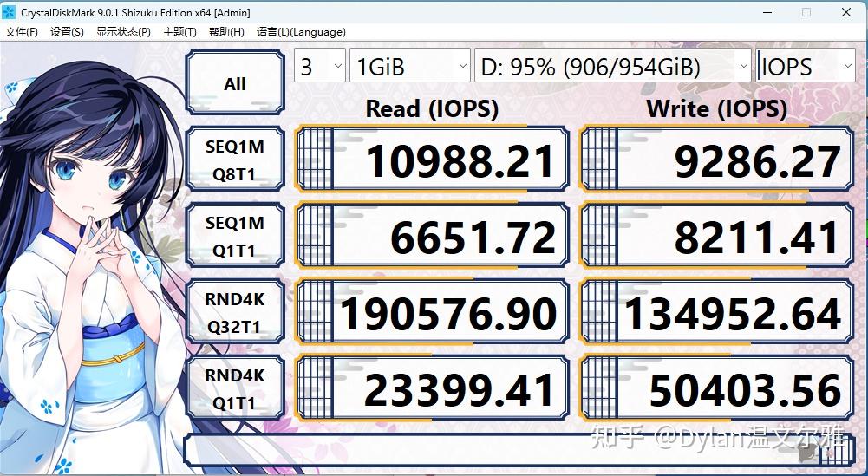This screenshot has height=476, width=868.
Task: Maximize the CrystalDiskMark window
Action: (806, 12)
